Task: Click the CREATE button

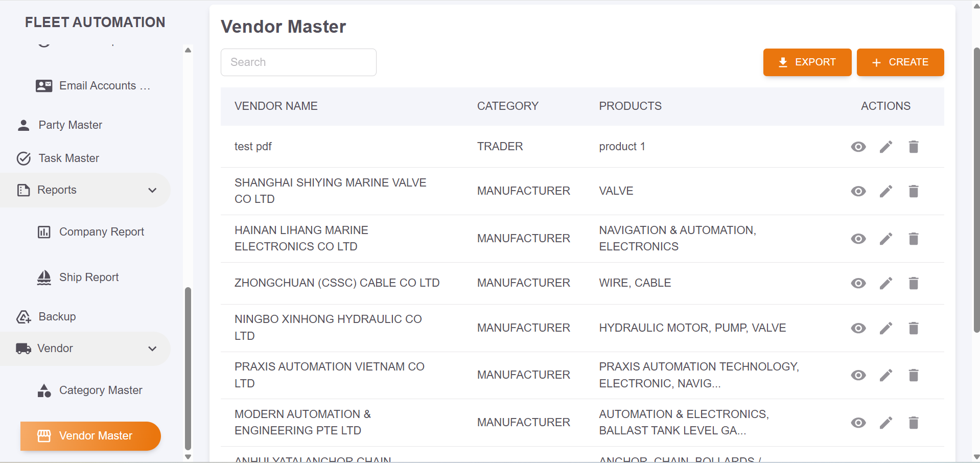Action: coord(900,62)
